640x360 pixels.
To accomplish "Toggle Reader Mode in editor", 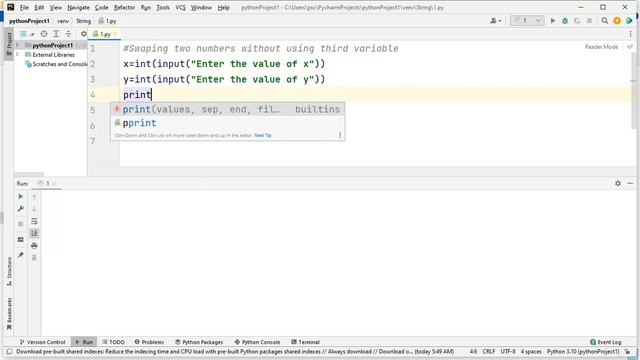I will tap(601, 47).
